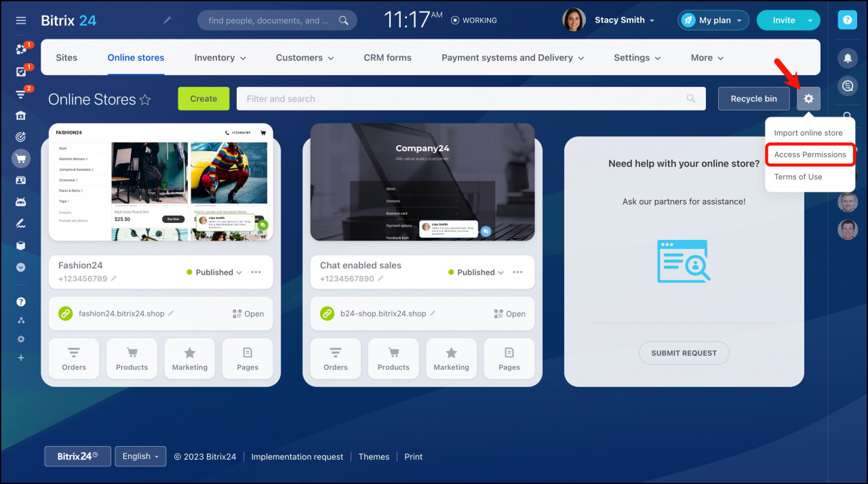Click the Invite button
This screenshot has width=868, height=484.
tap(784, 20)
